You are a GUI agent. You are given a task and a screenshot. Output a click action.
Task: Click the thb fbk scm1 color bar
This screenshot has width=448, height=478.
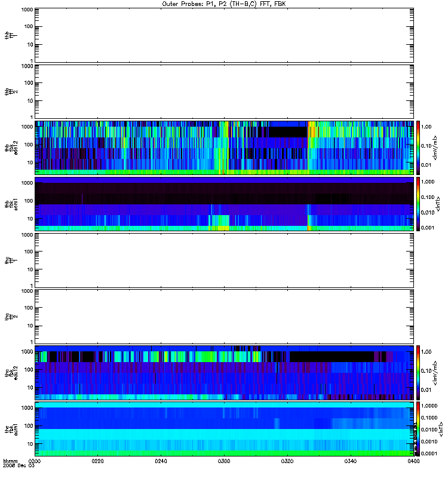click(x=418, y=204)
